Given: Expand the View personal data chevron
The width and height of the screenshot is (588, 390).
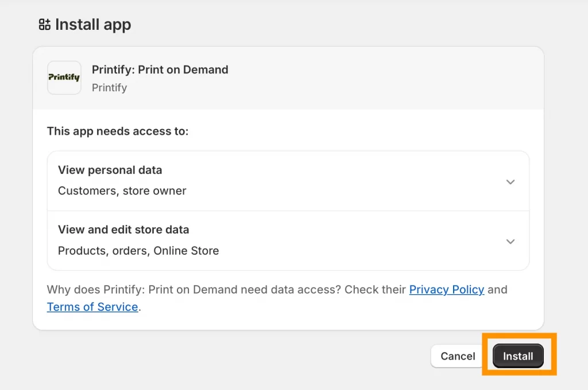Looking at the screenshot, I should coord(510,182).
